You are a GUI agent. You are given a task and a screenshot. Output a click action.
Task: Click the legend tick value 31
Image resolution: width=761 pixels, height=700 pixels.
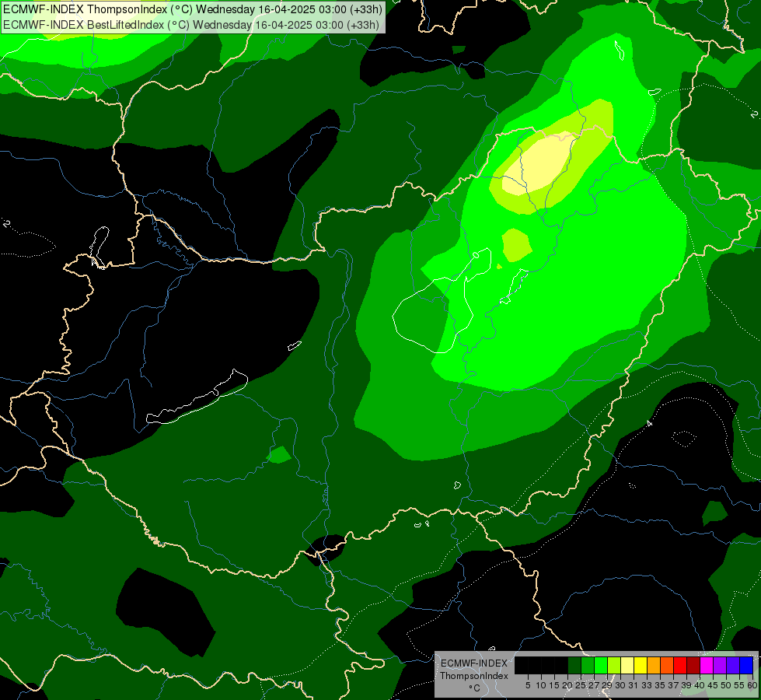point(634,685)
